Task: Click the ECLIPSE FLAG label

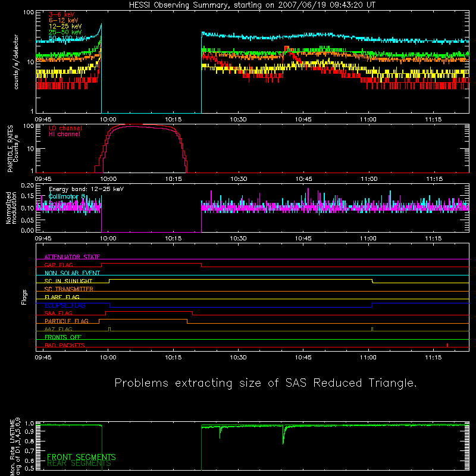Action: click(65, 305)
